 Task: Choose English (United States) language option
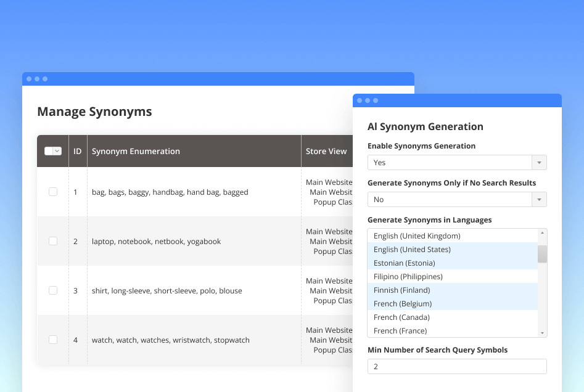[x=412, y=250]
